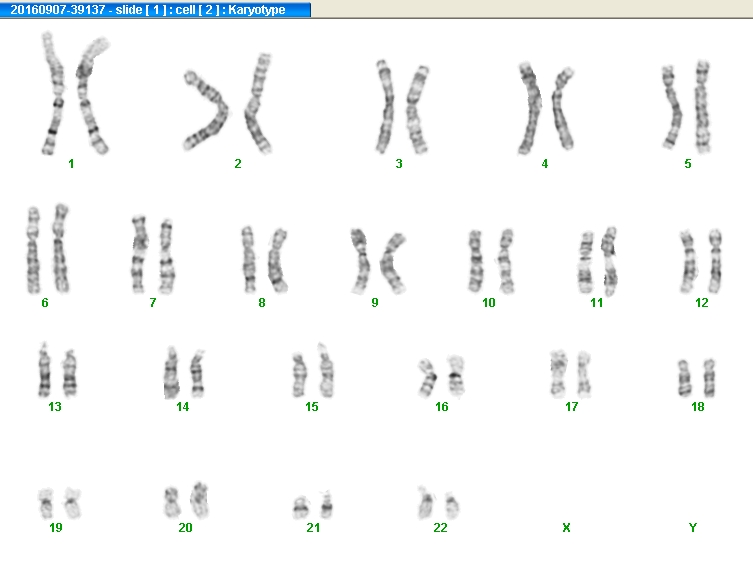Select the chromosome 4 pair image
Viewport: 753px width, 579px height.
coord(546,108)
